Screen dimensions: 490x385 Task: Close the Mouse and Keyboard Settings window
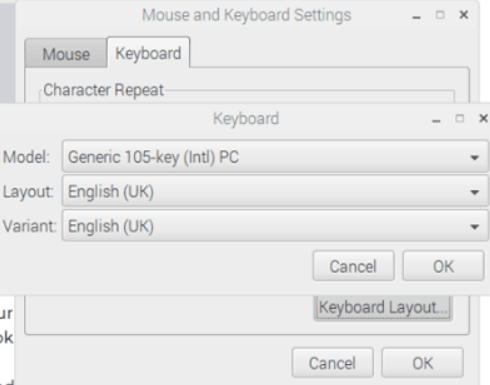point(464,15)
